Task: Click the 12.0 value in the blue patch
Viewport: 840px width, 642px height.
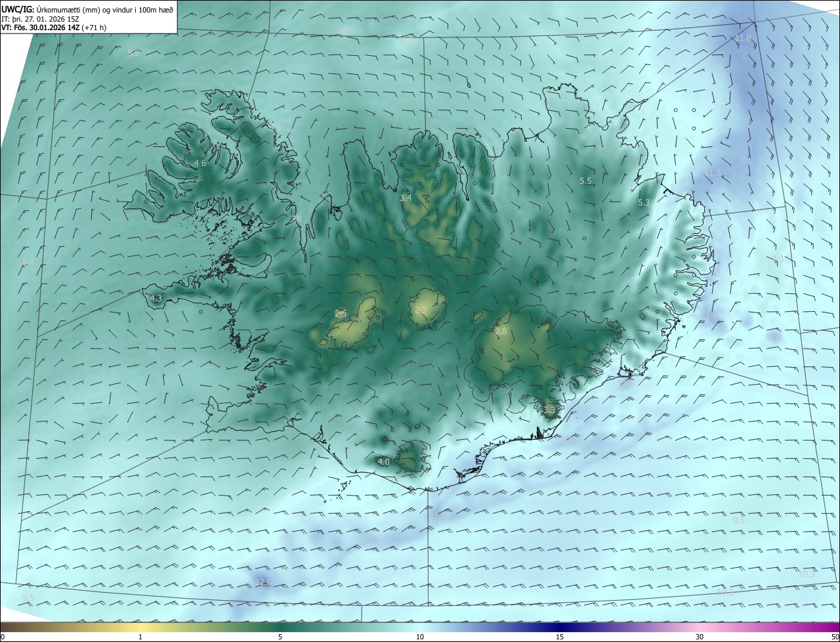Action: pyautogui.click(x=264, y=581)
